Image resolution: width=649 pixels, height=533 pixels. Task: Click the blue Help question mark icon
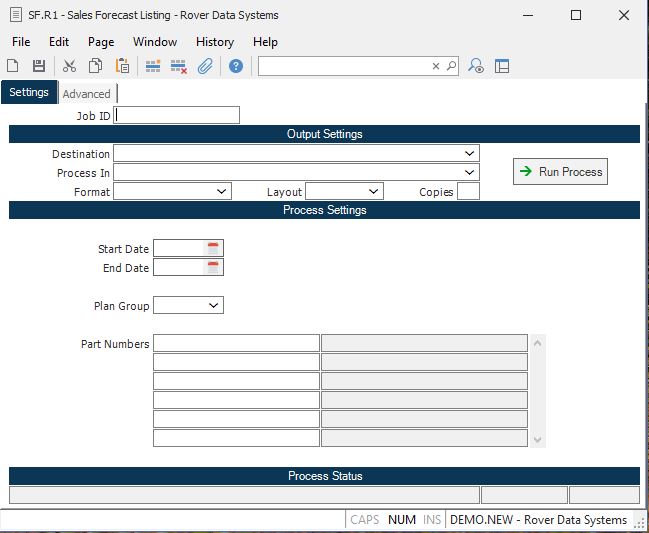236,66
